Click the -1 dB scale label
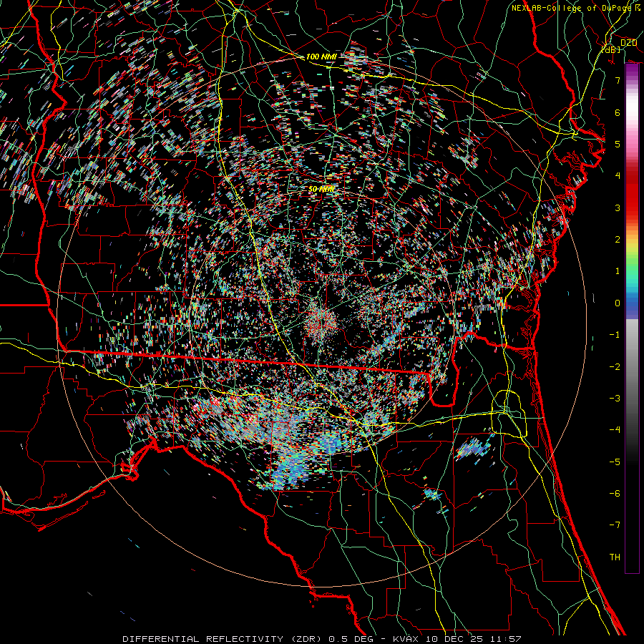This screenshot has width=644, height=644. pyautogui.click(x=615, y=335)
